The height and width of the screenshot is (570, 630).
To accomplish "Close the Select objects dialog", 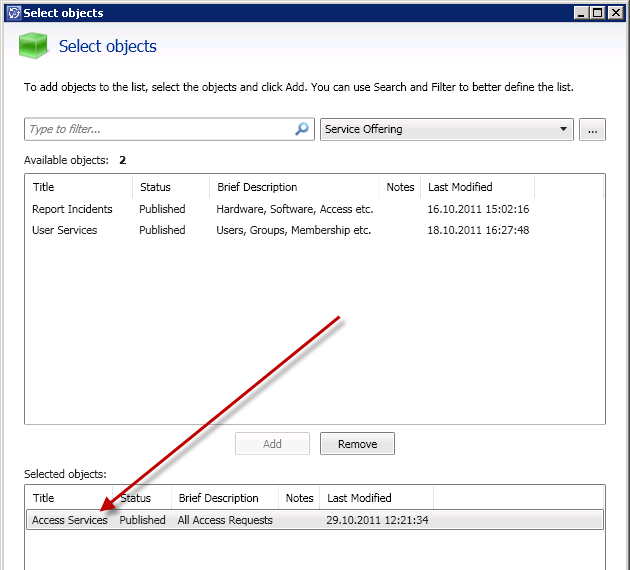I will point(616,13).
